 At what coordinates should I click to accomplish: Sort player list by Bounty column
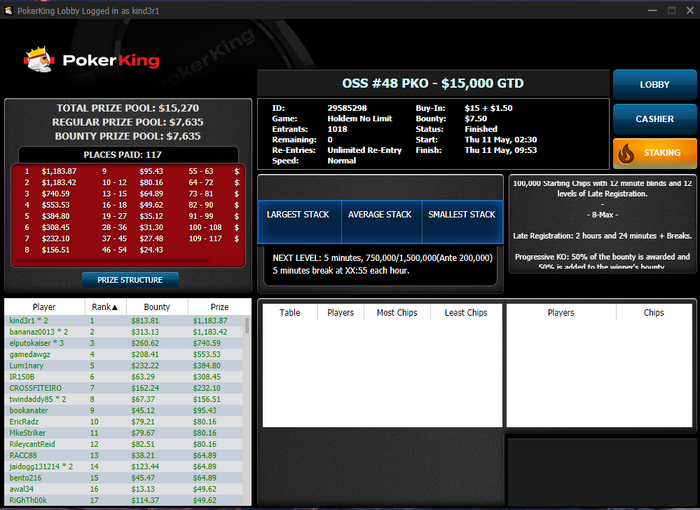click(157, 307)
